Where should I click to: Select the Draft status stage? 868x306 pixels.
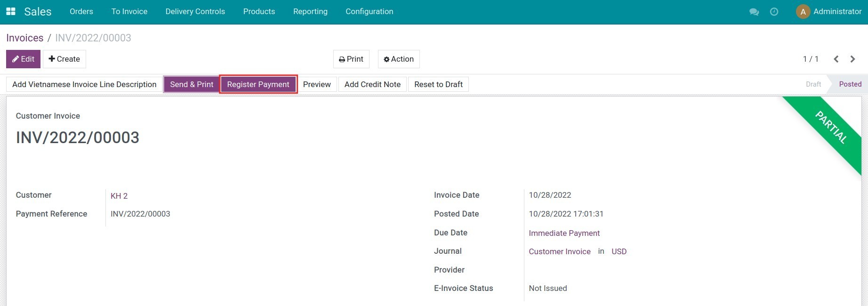pyautogui.click(x=813, y=84)
